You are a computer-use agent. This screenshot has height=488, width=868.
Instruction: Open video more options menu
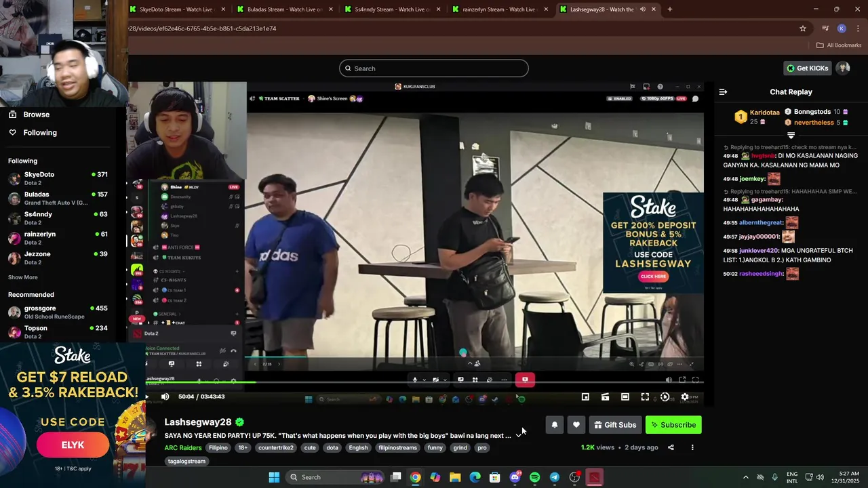click(692, 447)
